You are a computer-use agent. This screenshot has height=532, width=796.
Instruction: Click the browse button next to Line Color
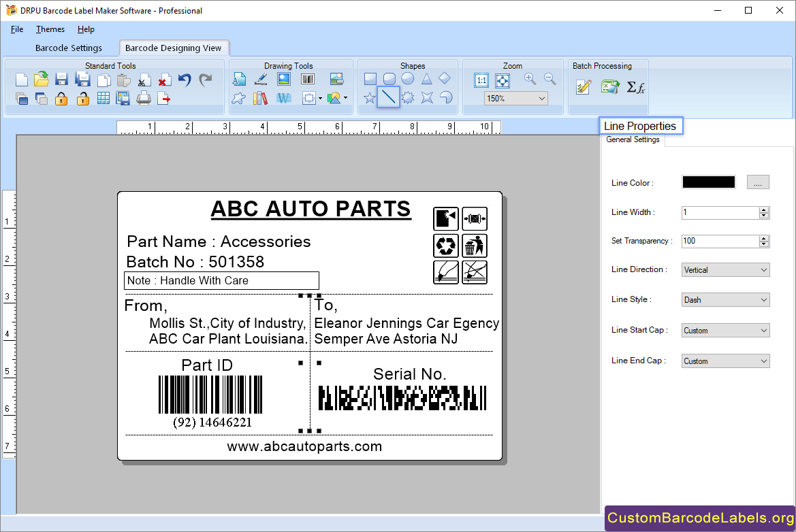pos(758,182)
